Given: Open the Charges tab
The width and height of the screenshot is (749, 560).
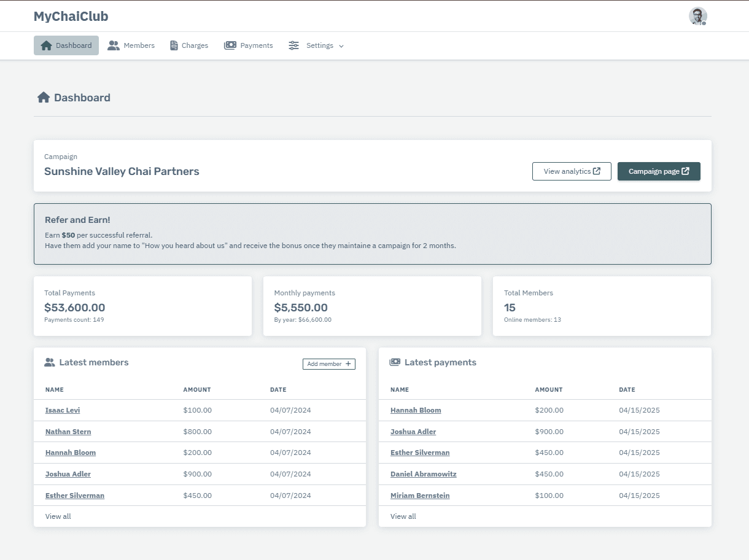Looking at the screenshot, I should point(189,45).
